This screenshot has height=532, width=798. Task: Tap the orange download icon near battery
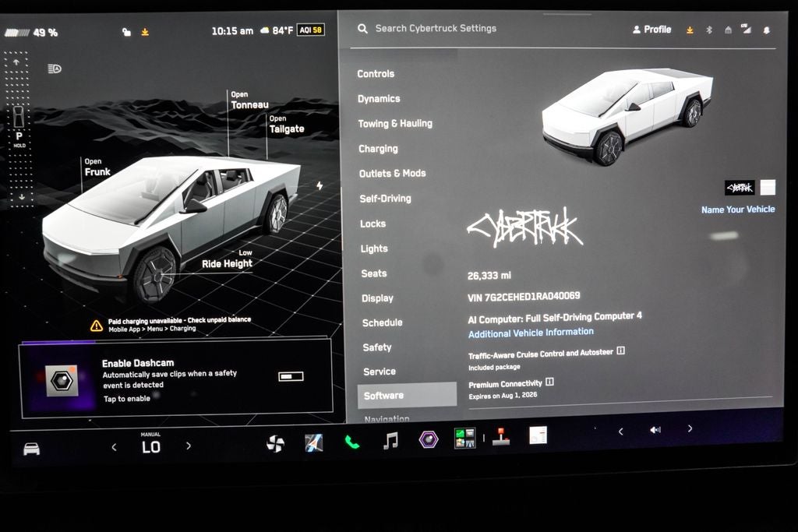click(x=145, y=32)
